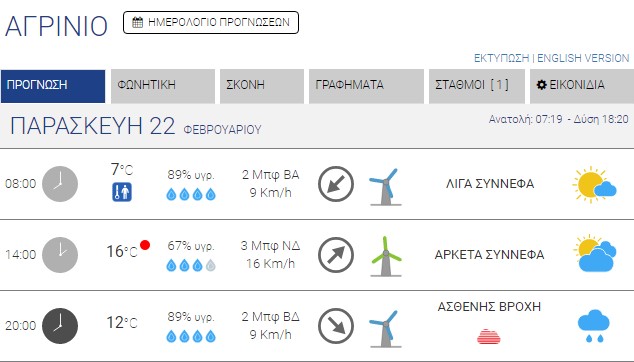
Task: Select the ΠΡΟΓΝΩΣΗ tab
Action: point(53,86)
